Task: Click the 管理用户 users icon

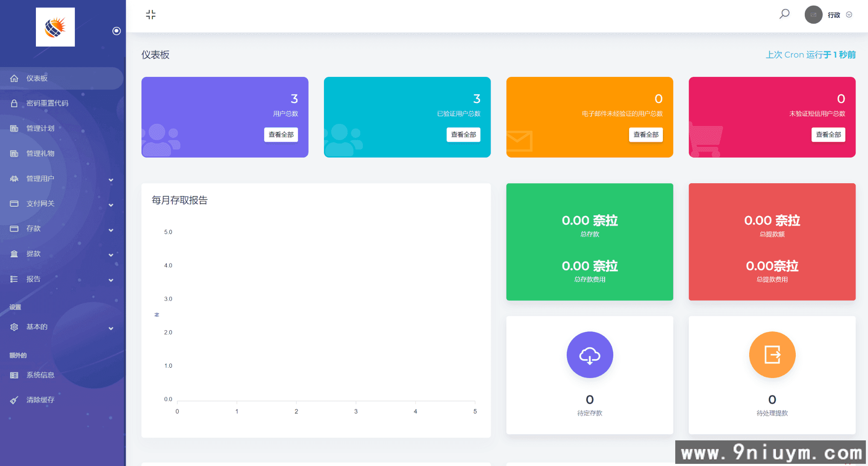Action: click(14, 179)
